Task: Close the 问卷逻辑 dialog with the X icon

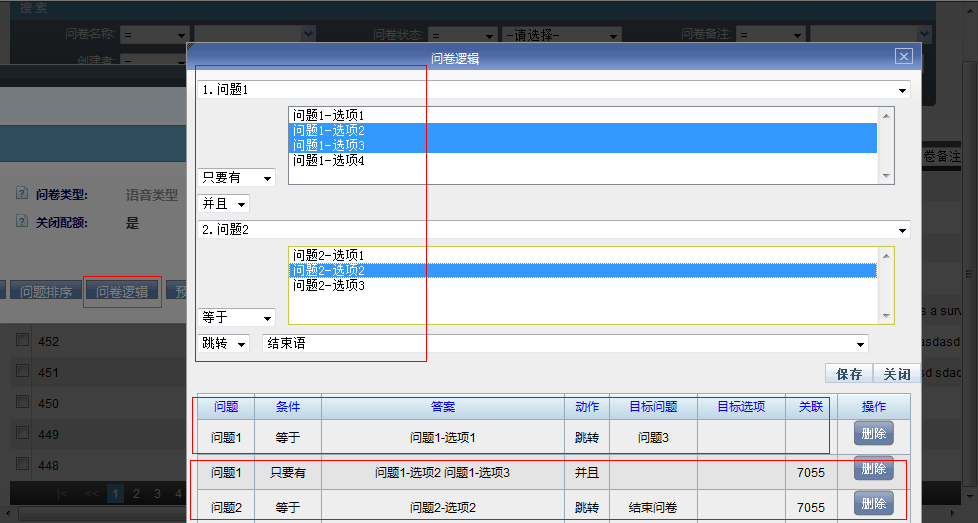Action: point(903,57)
